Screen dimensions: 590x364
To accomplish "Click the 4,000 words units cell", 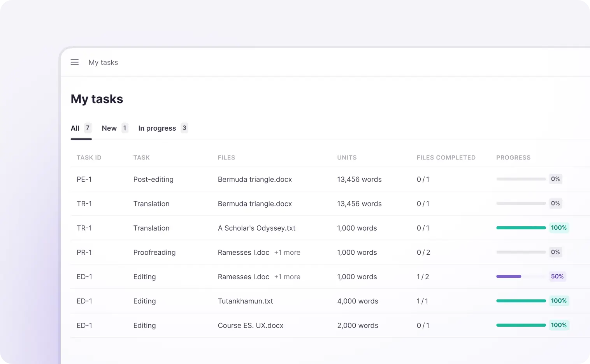I will 358,301.
